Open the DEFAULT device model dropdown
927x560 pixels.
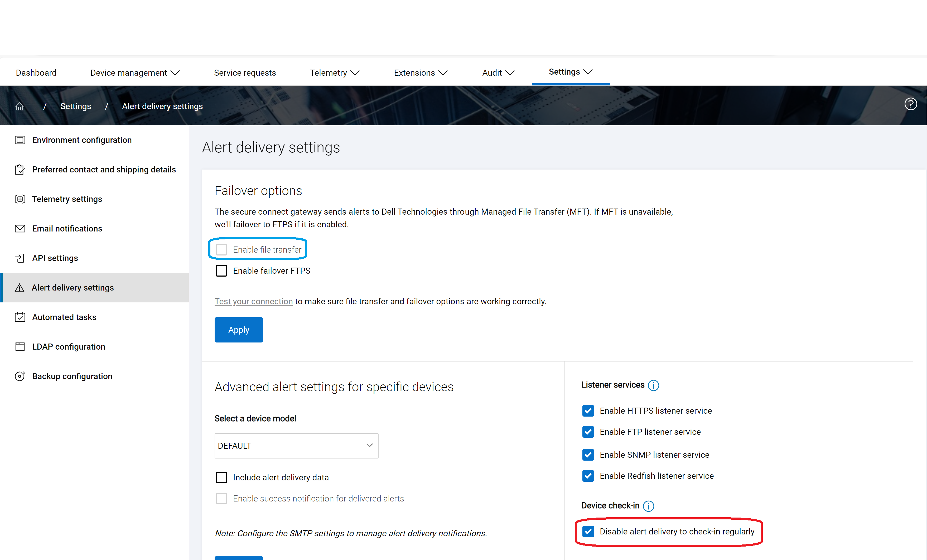[x=296, y=446]
